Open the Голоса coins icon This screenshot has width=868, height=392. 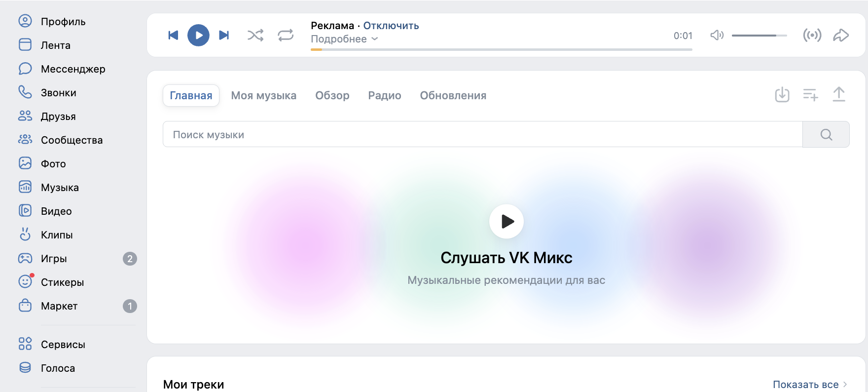25,367
